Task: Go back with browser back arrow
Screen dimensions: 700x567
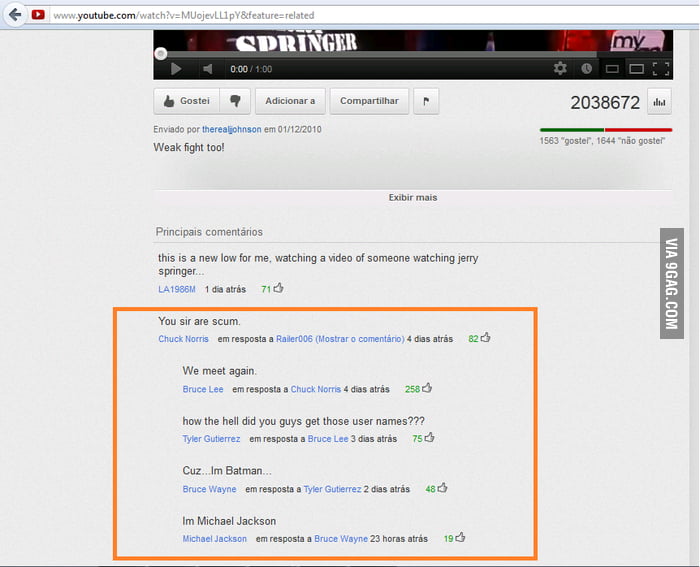Action: tap(15, 15)
